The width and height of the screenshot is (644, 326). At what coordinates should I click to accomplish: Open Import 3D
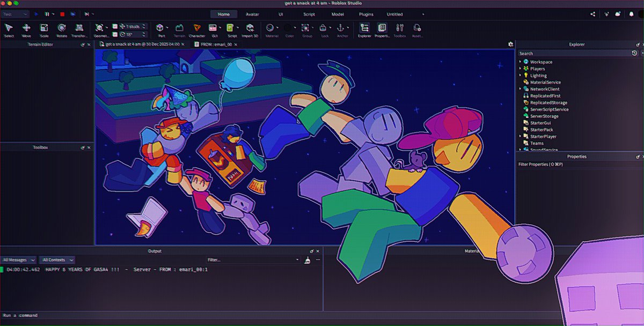(250, 29)
